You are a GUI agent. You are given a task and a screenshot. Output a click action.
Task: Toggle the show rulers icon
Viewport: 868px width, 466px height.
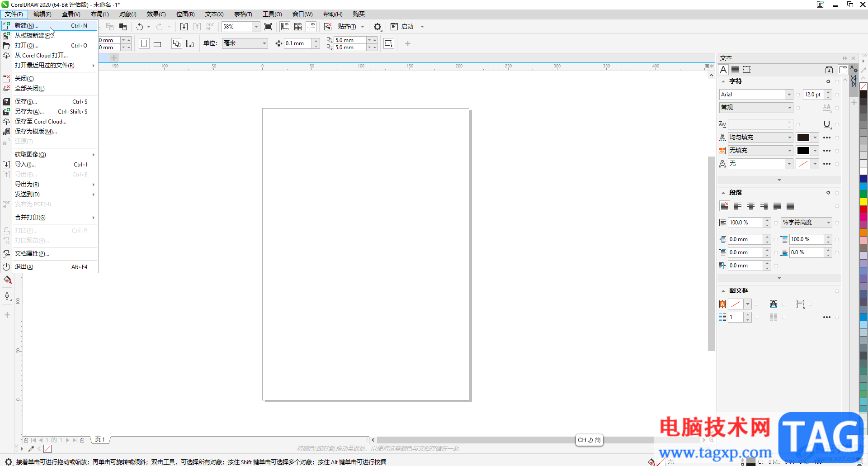(285, 27)
